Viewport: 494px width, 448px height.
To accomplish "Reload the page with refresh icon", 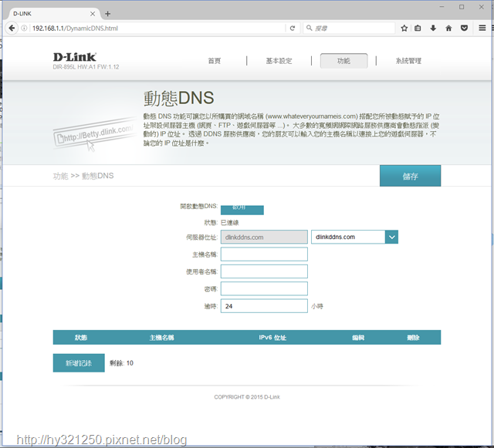I will pyautogui.click(x=293, y=28).
